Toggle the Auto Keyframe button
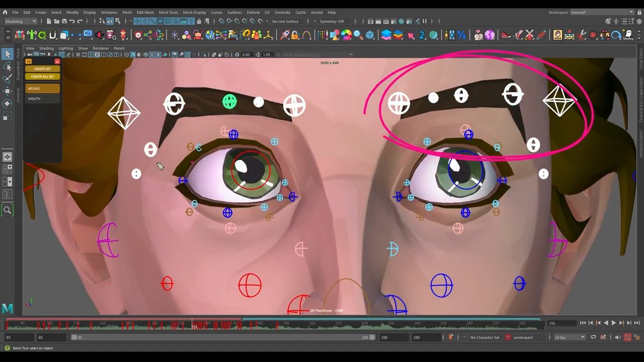Image resolution: width=644 pixels, height=362 pixels. (627, 337)
